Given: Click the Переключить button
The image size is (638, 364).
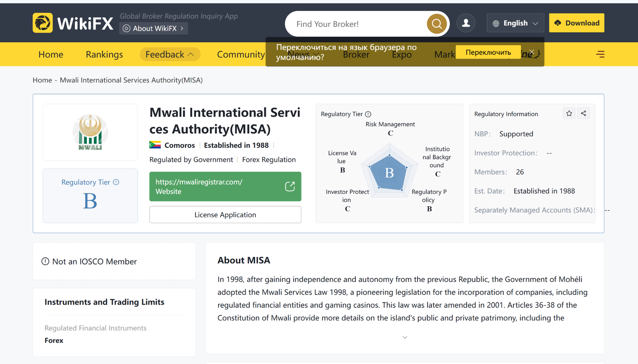Looking at the screenshot, I should click(488, 52).
